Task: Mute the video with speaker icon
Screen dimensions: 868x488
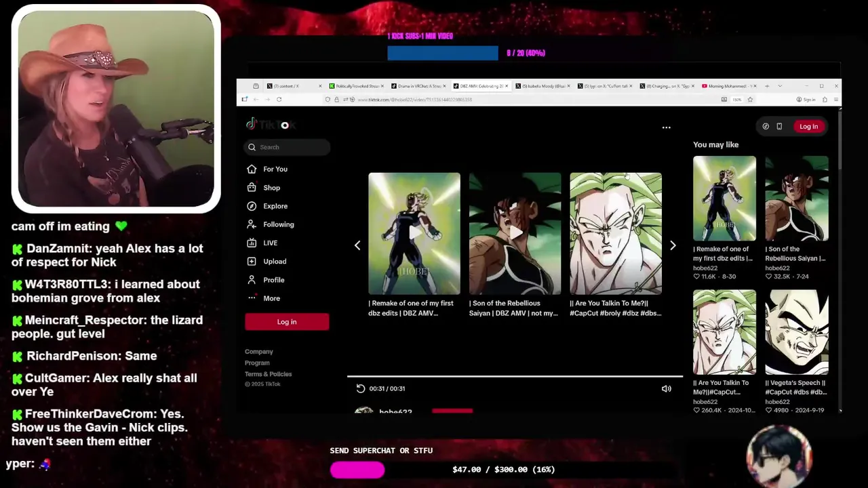Action: (666, 388)
